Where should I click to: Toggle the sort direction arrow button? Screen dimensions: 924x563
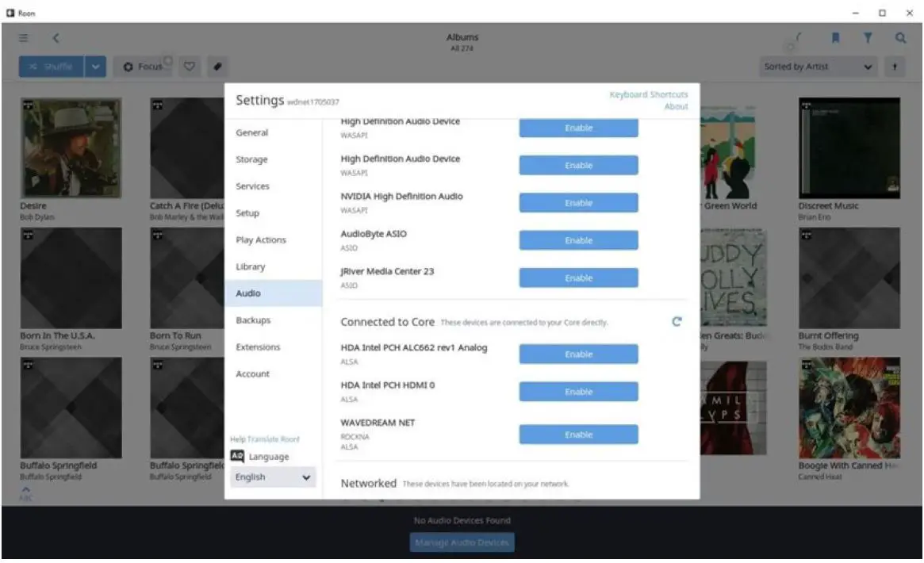tap(895, 67)
